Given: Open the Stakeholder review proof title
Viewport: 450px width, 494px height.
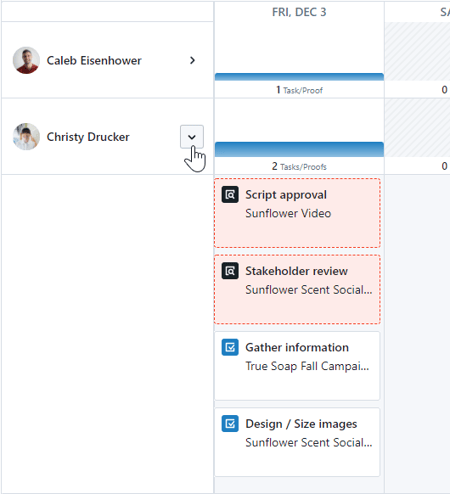Looking at the screenshot, I should pos(297,271).
